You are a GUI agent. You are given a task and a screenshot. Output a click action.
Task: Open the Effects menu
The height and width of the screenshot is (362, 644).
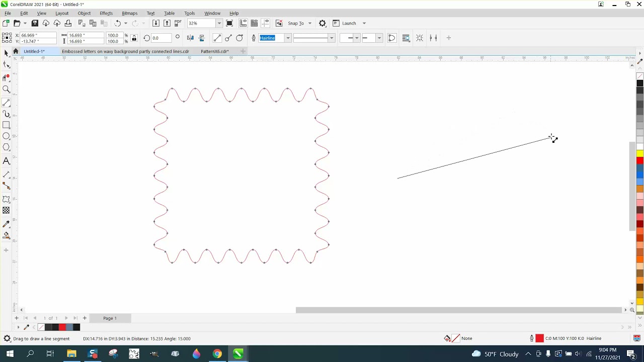tap(106, 13)
